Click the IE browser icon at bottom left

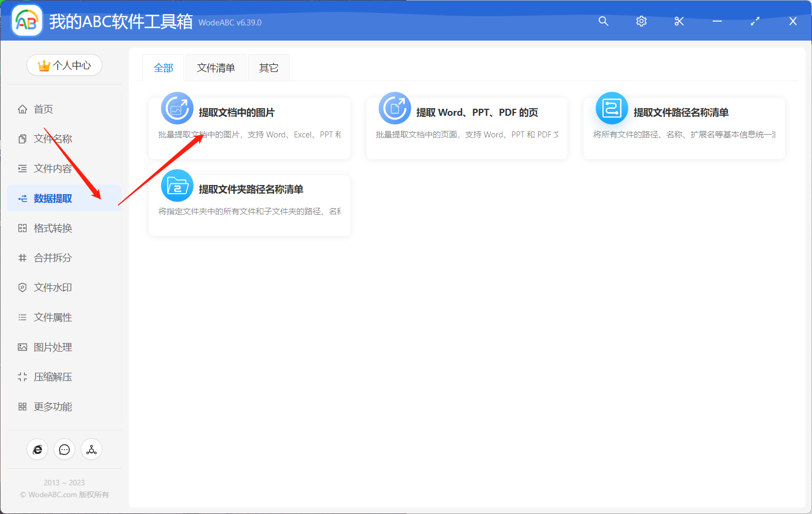pos(37,449)
